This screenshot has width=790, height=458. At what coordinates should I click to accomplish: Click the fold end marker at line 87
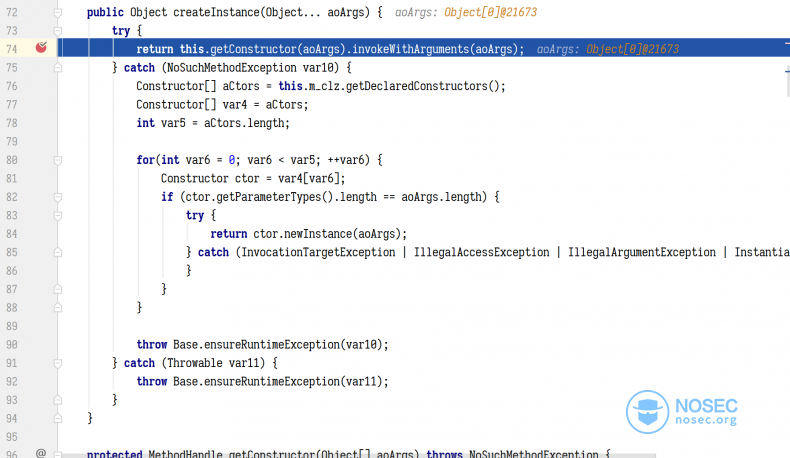coord(58,289)
